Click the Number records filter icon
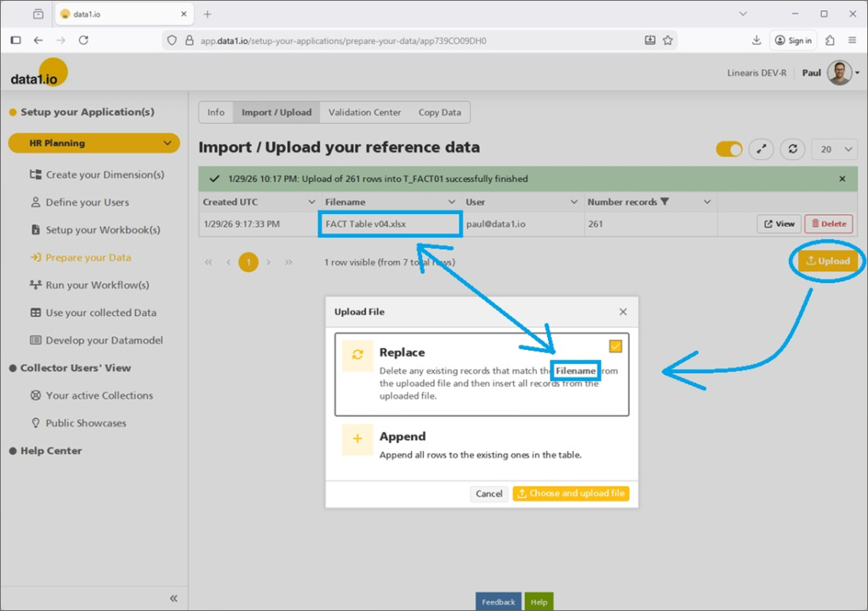Screen dimensions: 868x611 tap(665, 202)
